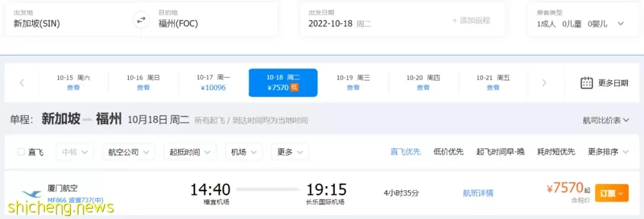The width and height of the screenshot is (644, 219).
Task: Expand the 乘客类型 passenger dropdown
Action: coord(621,24)
